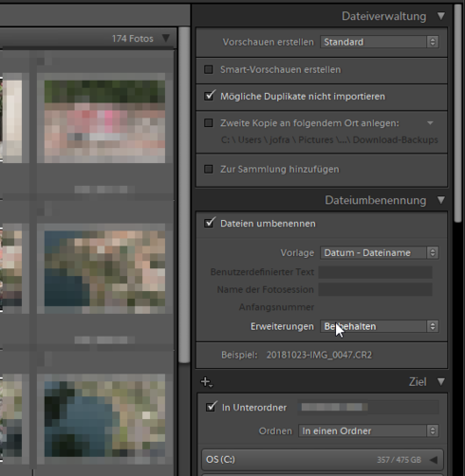The image size is (465, 476).
Task: Uncheck Mögliche Duplikate nicht importieren
Action: [209, 96]
